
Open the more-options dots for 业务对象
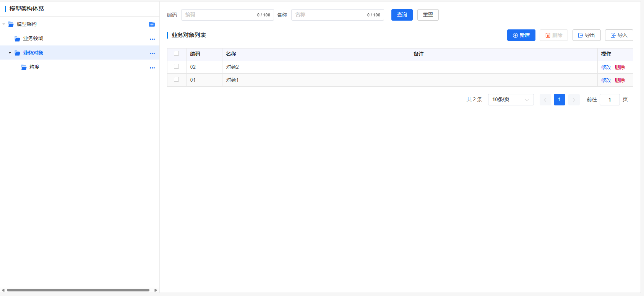point(152,53)
